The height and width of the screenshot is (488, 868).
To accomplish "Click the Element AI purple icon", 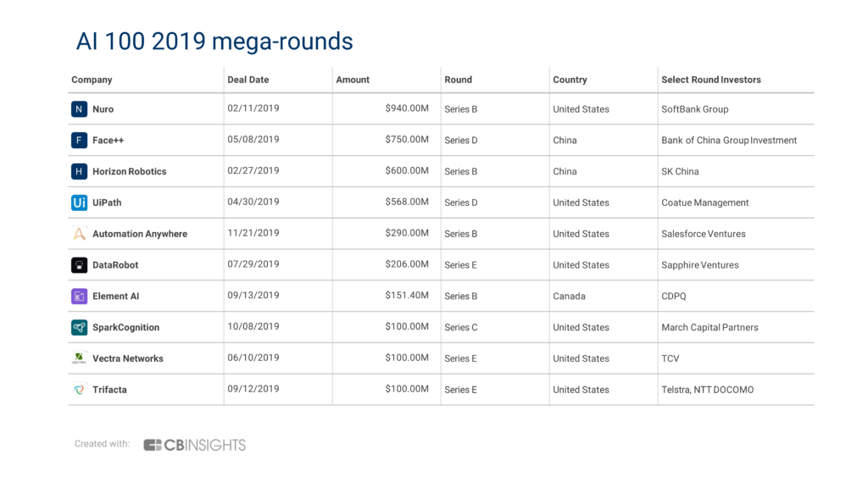I will (79, 296).
